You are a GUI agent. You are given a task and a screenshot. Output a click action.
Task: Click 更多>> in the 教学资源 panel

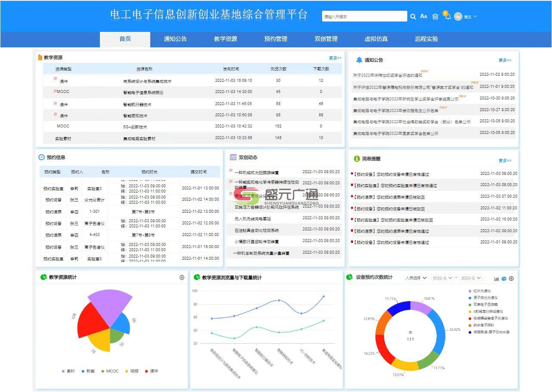tap(335, 57)
